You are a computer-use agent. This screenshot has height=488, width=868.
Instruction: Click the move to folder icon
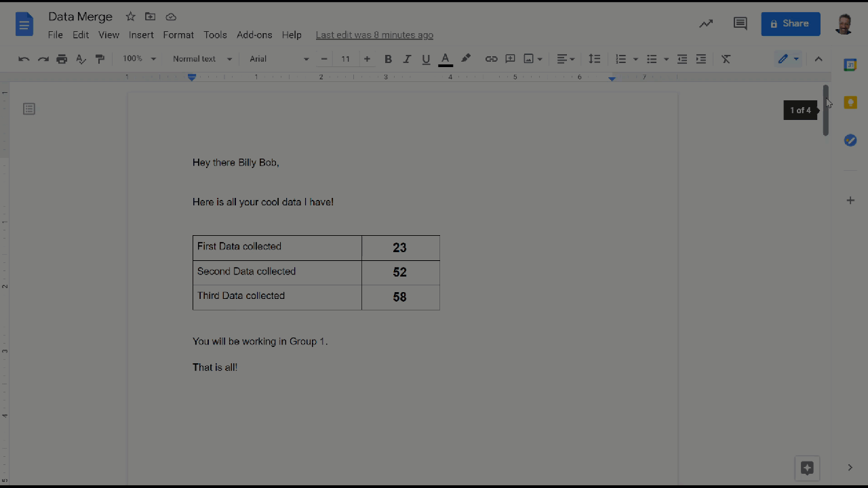[151, 16]
